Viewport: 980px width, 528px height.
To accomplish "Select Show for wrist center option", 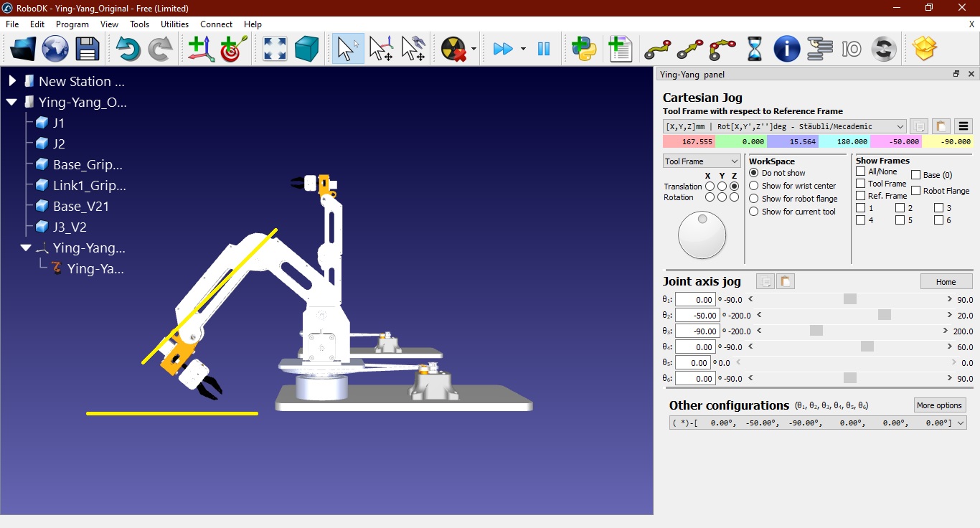I will pyautogui.click(x=754, y=186).
